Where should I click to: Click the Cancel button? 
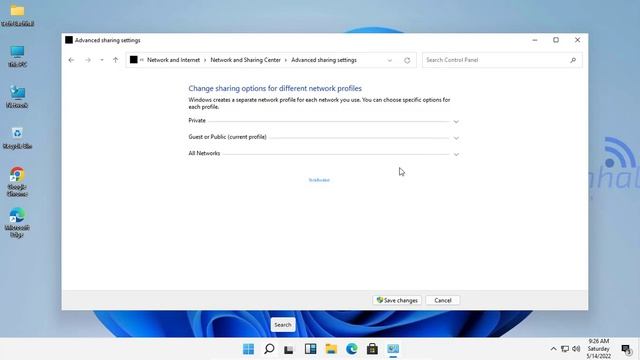(443, 300)
